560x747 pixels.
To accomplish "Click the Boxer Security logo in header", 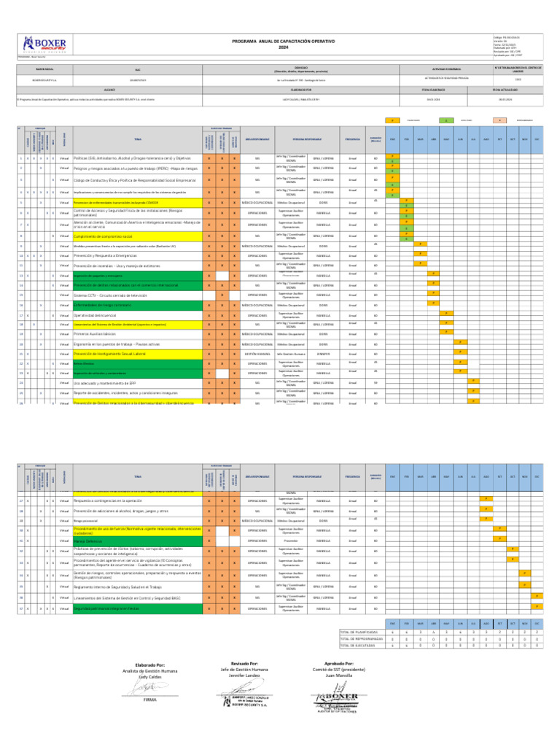I will (x=44, y=44).
